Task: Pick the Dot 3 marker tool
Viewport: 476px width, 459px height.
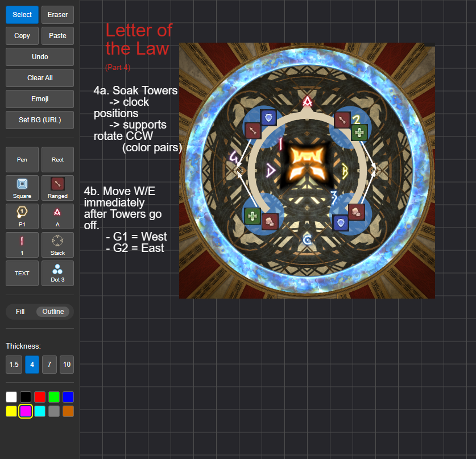Action: tap(57, 273)
